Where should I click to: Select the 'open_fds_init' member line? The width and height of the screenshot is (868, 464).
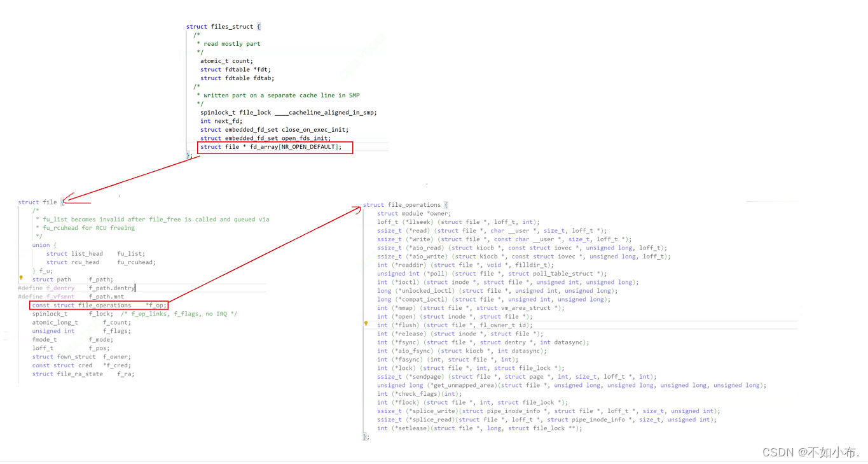pyautogui.click(x=266, y=138)
